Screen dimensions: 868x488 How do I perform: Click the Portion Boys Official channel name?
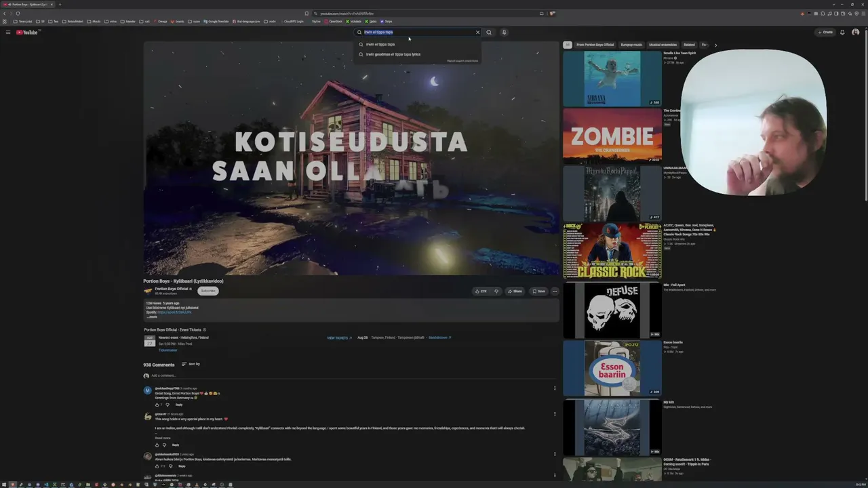(172, 289)
